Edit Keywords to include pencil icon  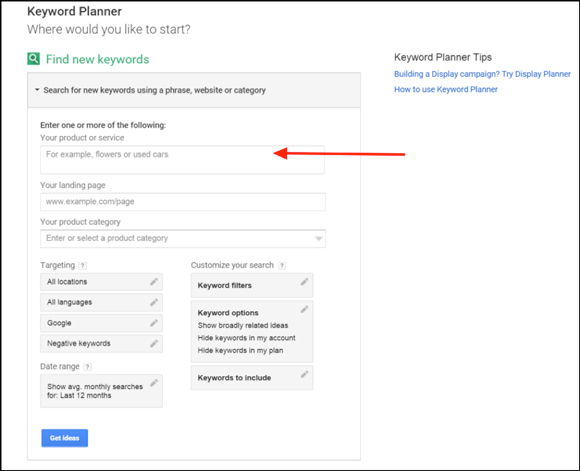[304, 374]
